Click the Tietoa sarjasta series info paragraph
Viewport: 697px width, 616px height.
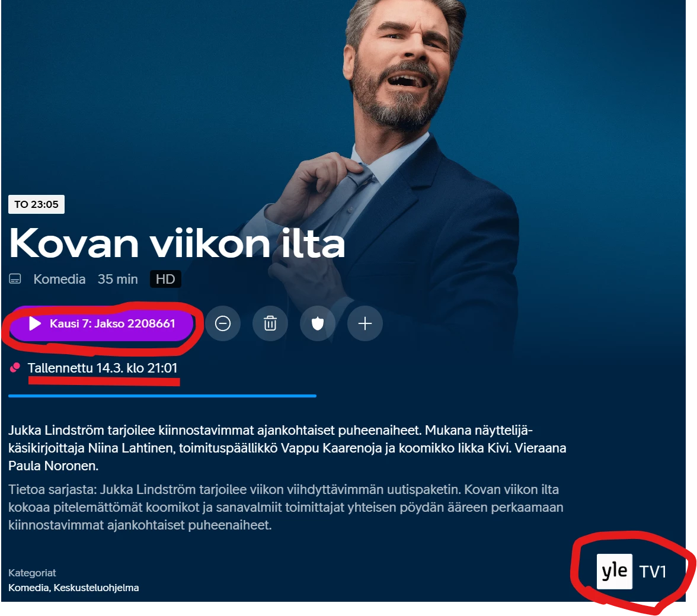(x=286, y=507)
